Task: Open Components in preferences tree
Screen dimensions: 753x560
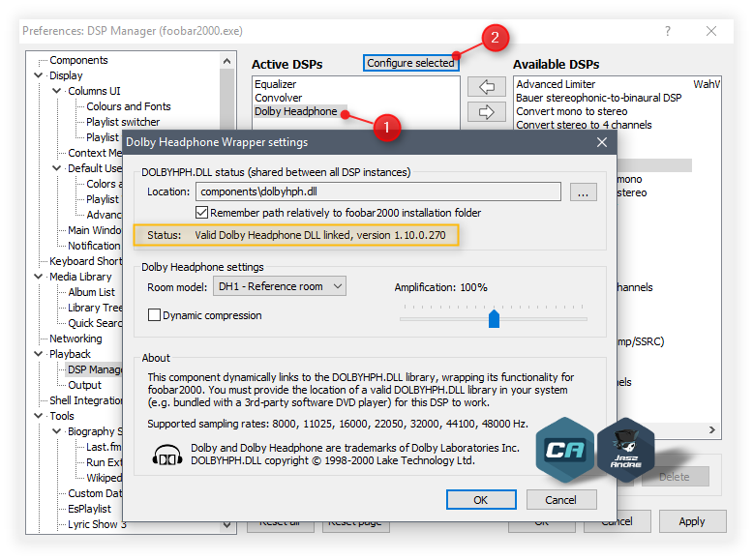Action: click(78, 60)
